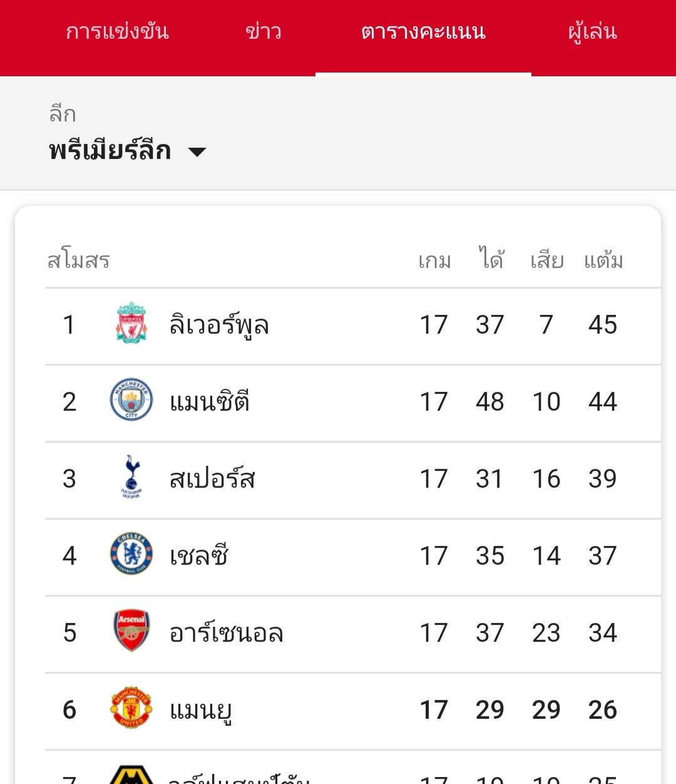Tap the Wolves crest in row seven
The height and width of the screenshot is (784, 676).
[x=131, y=775]
